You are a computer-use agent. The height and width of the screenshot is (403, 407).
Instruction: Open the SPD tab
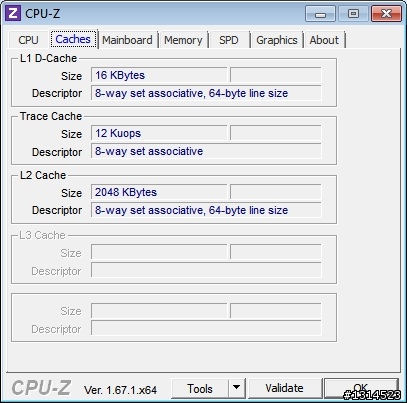pos(229,40)
